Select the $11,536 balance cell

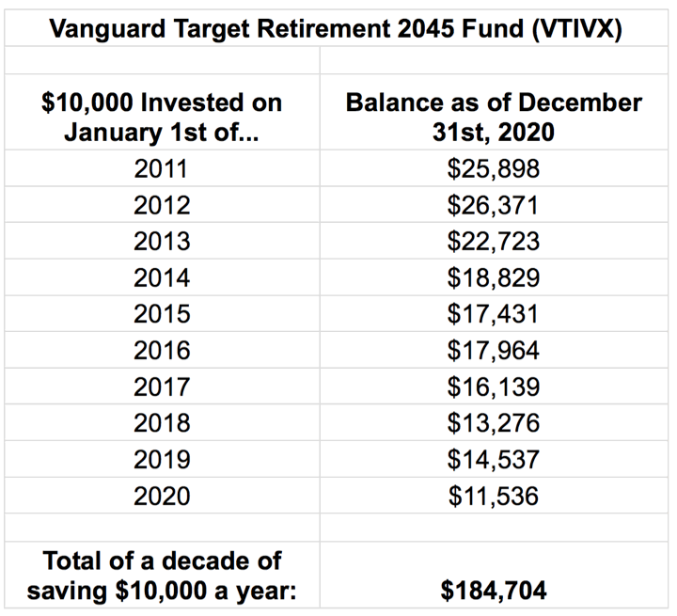coord(494,496)
